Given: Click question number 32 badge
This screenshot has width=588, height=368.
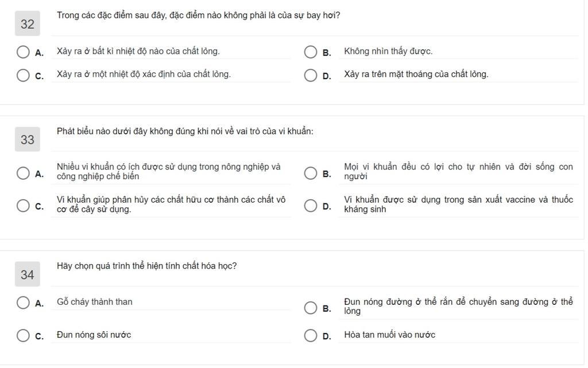Looking at the screenshot, I should coord(28,24).
